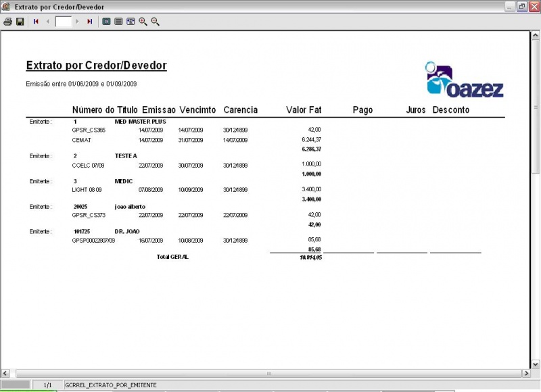Image resolution: width=541 pixels, height=392 pixels.
Task: Click title 'GPSP00022807/09'
Action: coord(93,241)
